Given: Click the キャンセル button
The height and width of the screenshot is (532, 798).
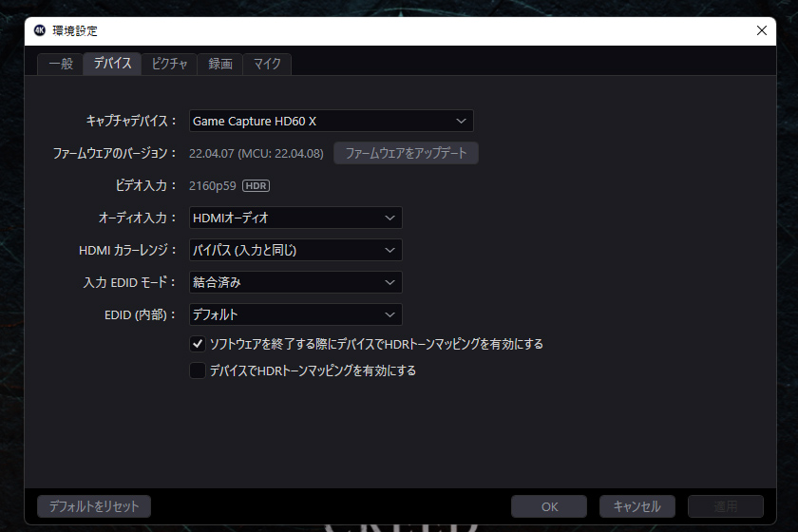Looking at the screenshot, I should (637, 506).
